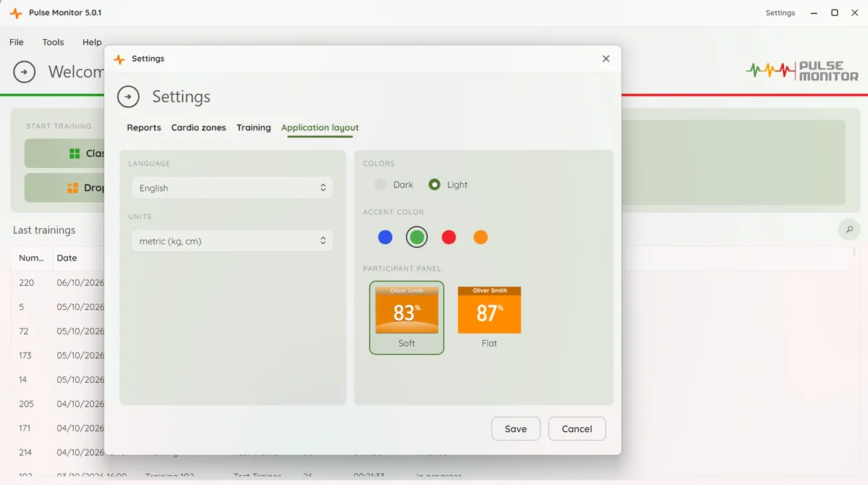Click back arrow in main Welcome window
Screen dimensions: 868x485
click(25, 72)
